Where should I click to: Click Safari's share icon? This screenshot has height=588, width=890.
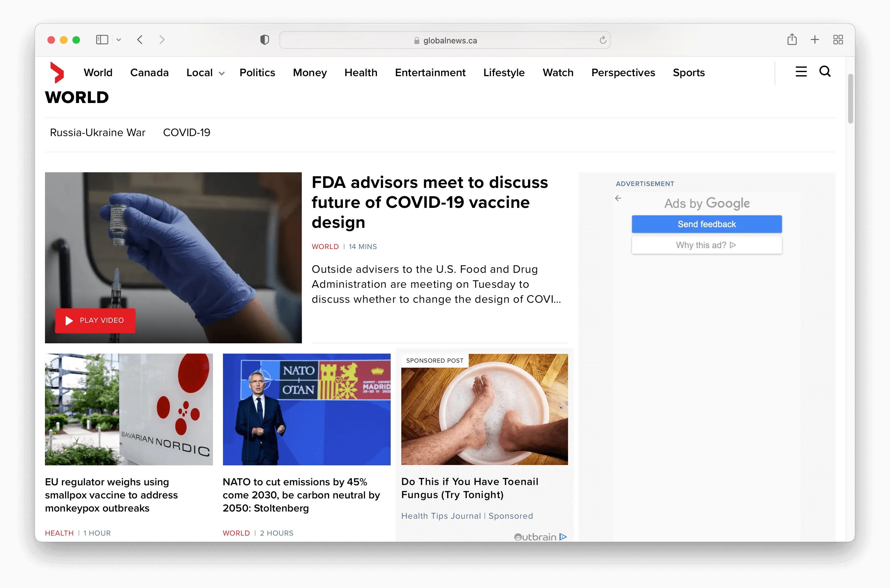(x=792, y=39)
